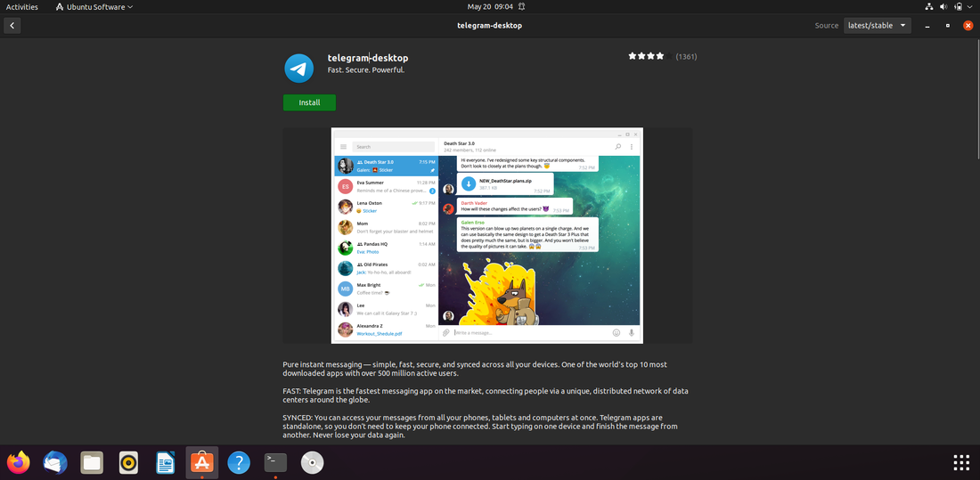Click the network status icon in top bar

point(928,7)
